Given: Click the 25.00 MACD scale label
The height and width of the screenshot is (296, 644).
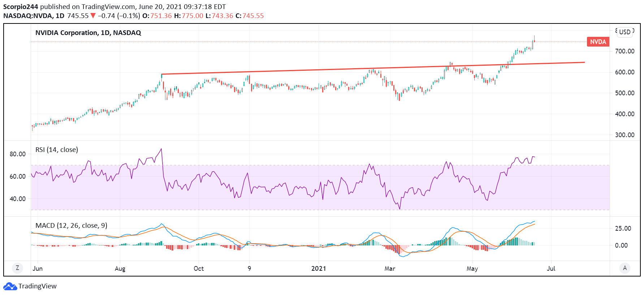Looking at the screenshot, I should [623, 228].
